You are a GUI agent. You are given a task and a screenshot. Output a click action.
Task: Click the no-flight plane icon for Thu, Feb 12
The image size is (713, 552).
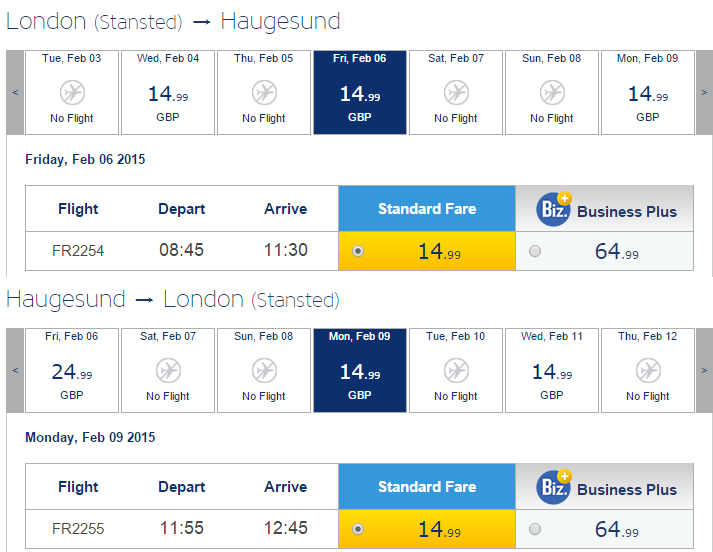[648, 371]
